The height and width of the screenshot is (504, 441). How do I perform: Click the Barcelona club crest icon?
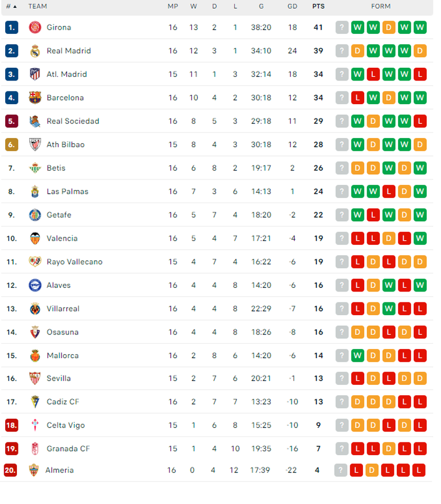tap(35, 98)
